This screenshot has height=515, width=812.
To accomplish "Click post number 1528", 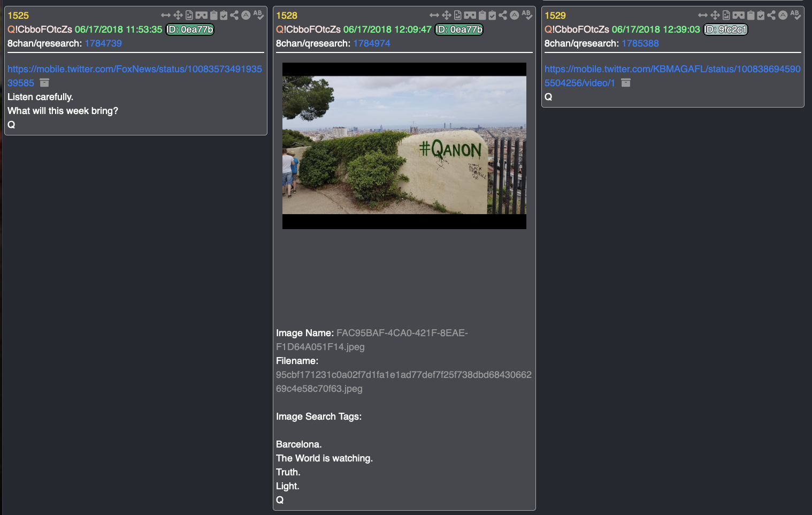I will [x=287, y=16].
